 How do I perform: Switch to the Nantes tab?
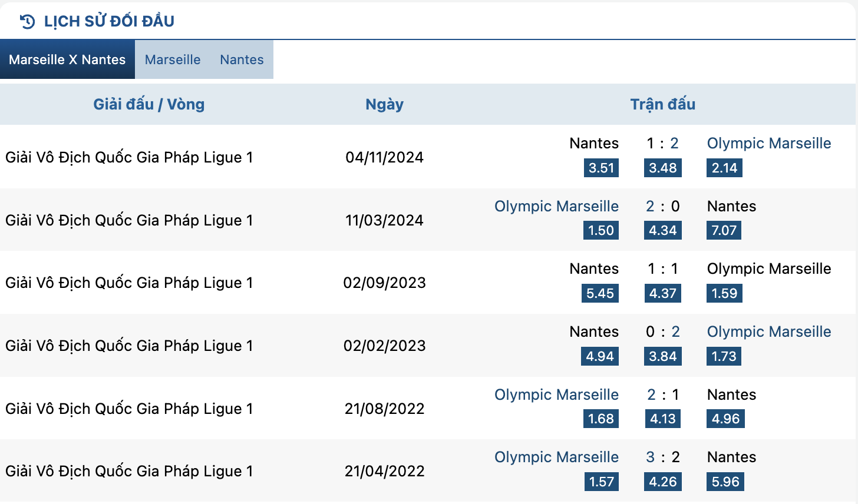(242, 59)
